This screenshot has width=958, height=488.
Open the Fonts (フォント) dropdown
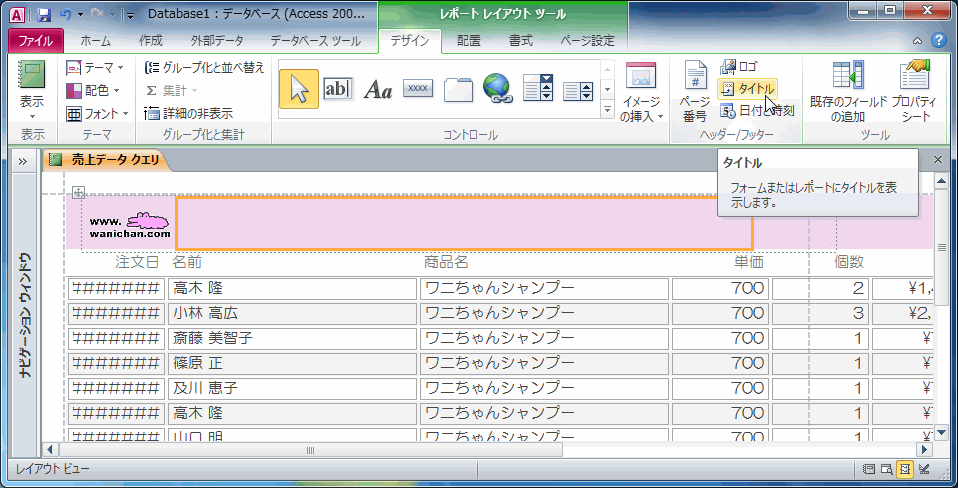(x=98, y=113)
